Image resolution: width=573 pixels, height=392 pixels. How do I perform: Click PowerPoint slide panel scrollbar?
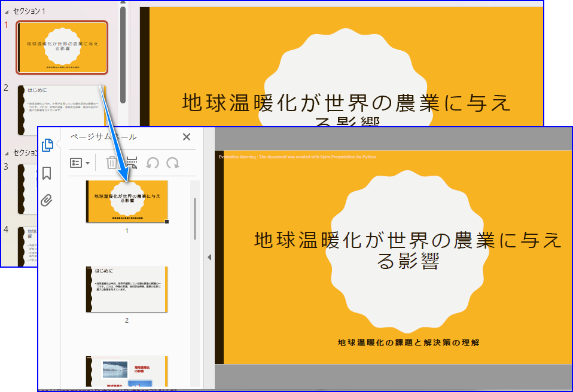pos(123,55)
